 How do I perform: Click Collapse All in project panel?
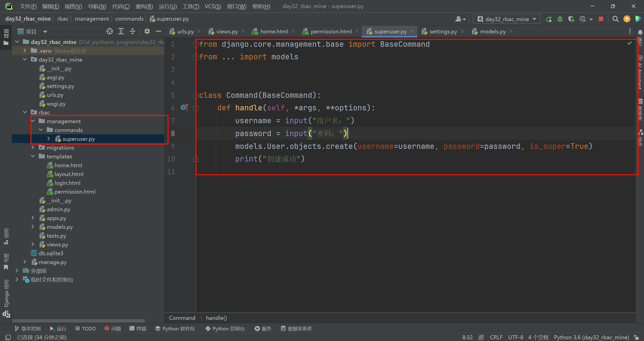(x=133, y=31)
